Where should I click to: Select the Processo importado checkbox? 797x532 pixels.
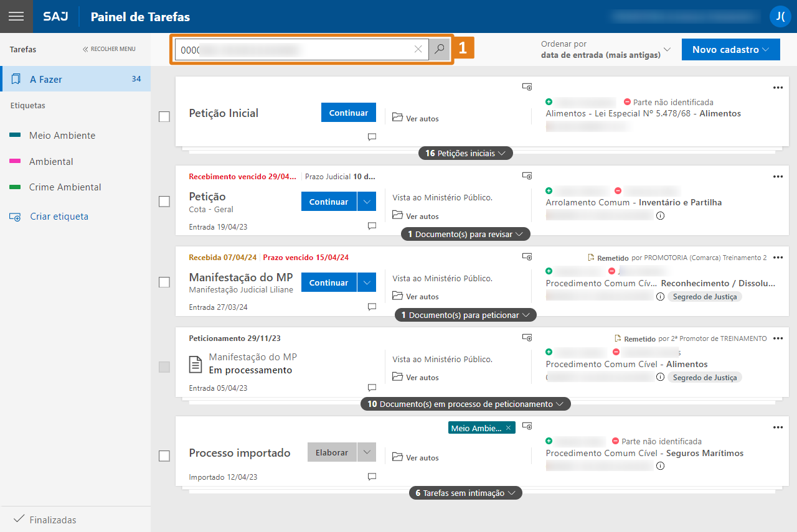tap(164, 456)
